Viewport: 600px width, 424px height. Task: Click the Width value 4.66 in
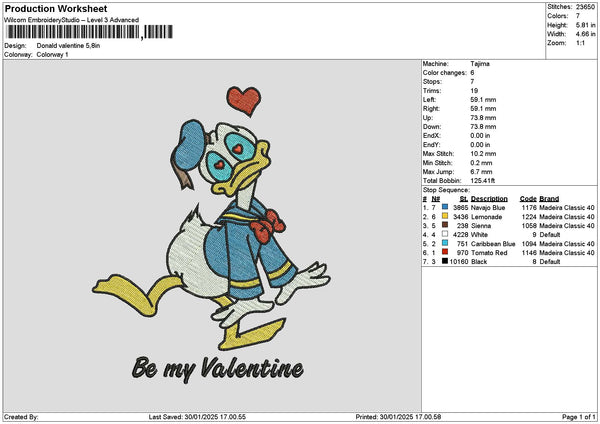click(585, 34)
